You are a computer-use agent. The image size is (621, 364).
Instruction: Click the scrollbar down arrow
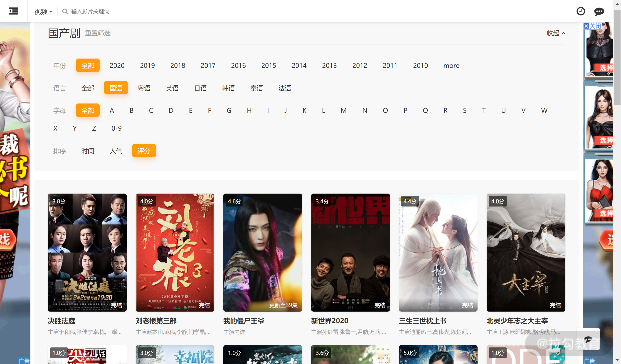pos(617,360)
